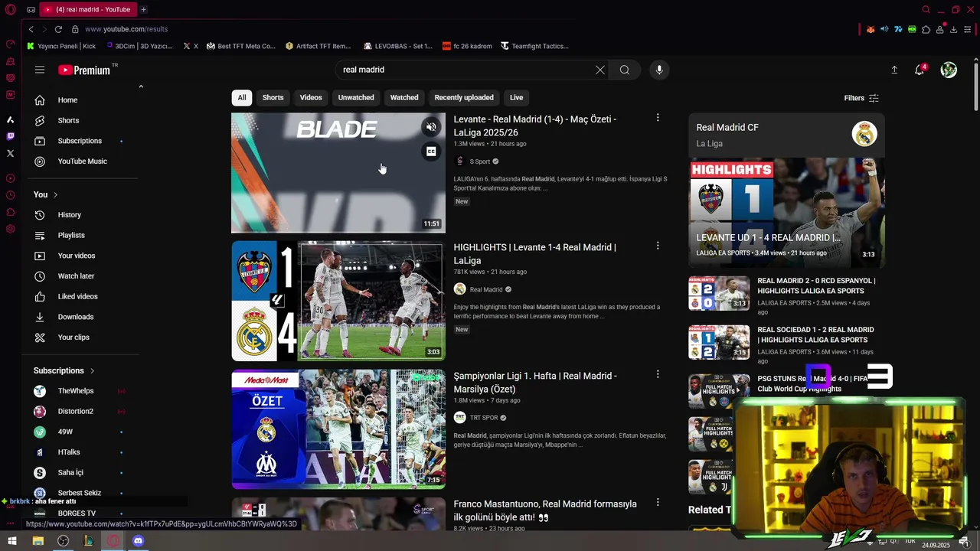Click the magnifier search button
The image size is (980, 551).
pos(625,70)
